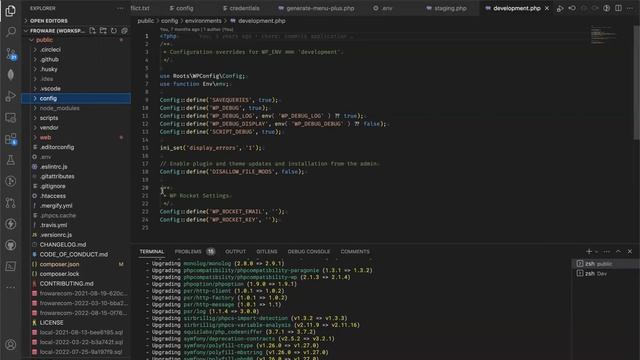Open the Source Control view
The image size is (640, 360).
(x=11, y=53)
